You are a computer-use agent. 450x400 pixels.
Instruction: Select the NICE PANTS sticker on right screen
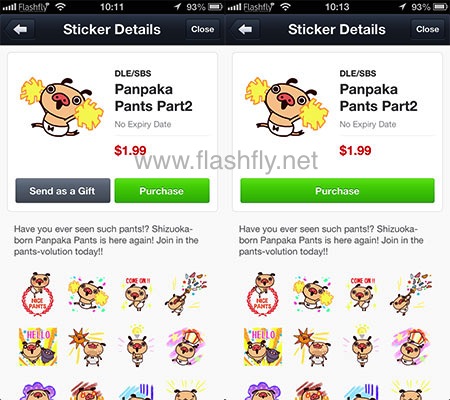click(x=262, y=294)
